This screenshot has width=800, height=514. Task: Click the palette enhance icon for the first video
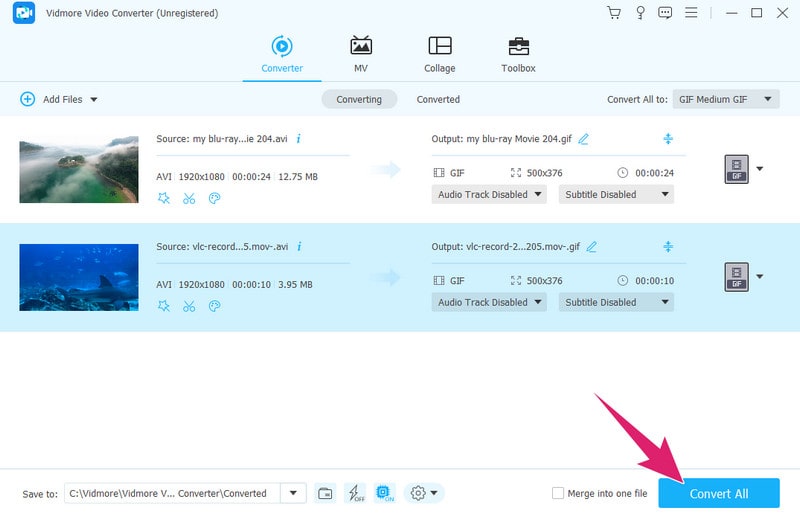point(214,198)
